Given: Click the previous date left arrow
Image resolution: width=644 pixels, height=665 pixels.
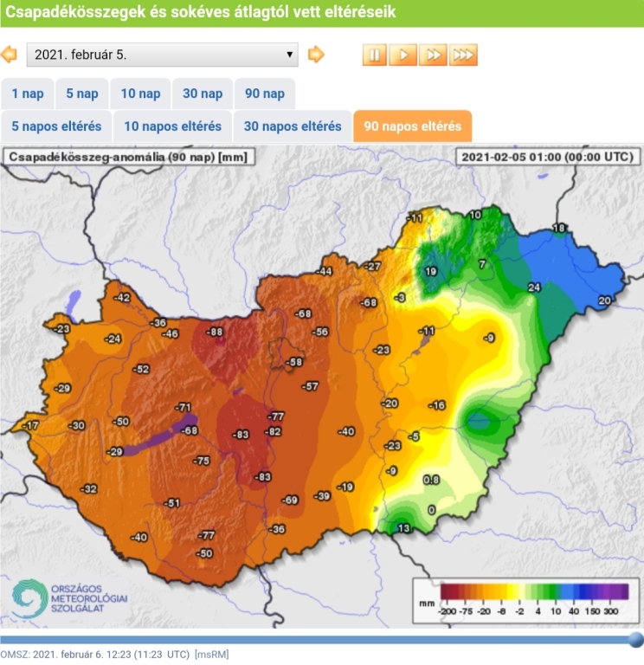Looking at the screenshot, I should tap(9, 55).
